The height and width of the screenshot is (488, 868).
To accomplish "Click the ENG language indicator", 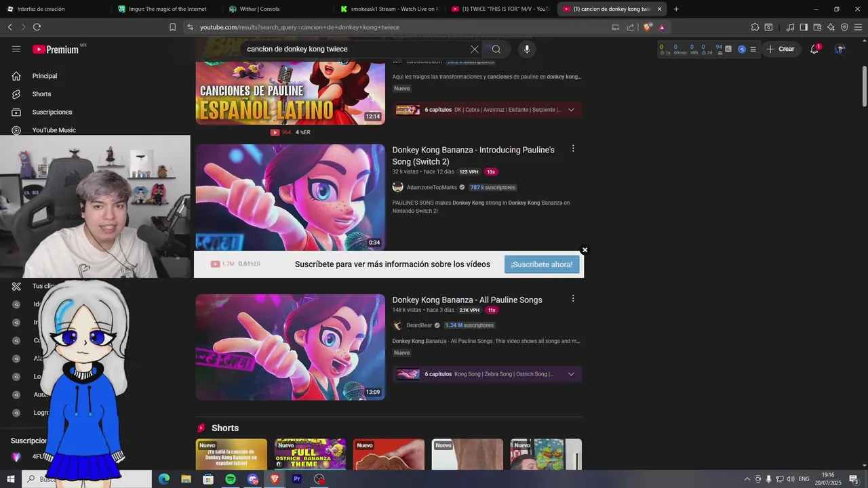I will click(x=804, y=479).
